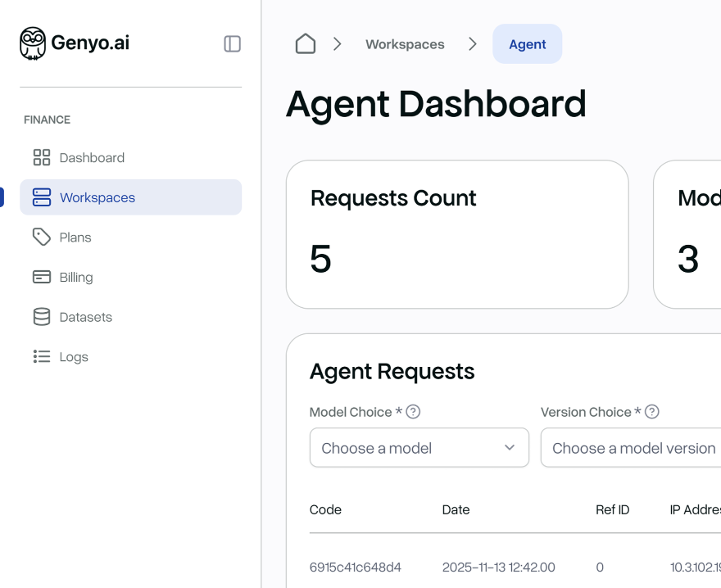The image size is (721, 588).
Task: Click the Version Choice help icon
Action: [x=651, y=412]
